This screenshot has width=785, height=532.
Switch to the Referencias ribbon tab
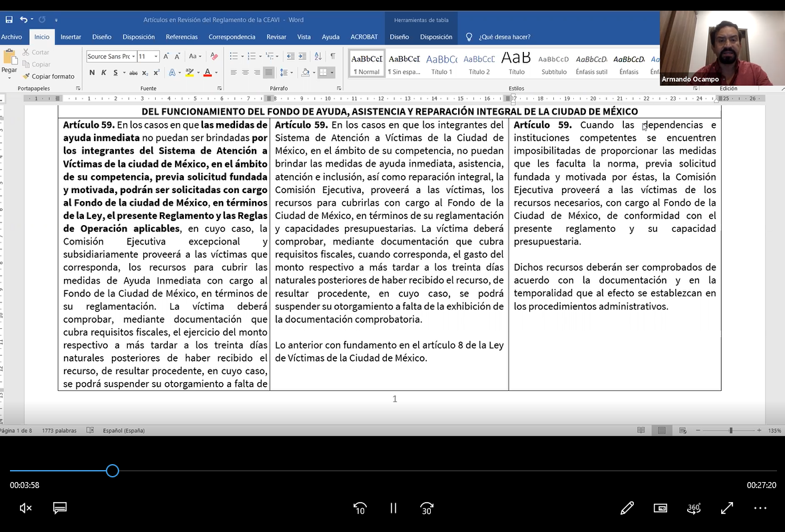(x=182, y=37)
